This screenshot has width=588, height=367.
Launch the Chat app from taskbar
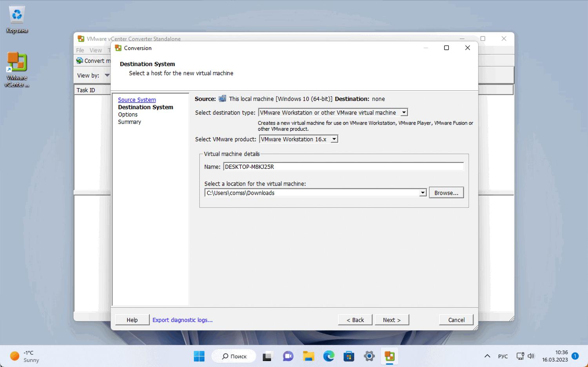point(288,356)
